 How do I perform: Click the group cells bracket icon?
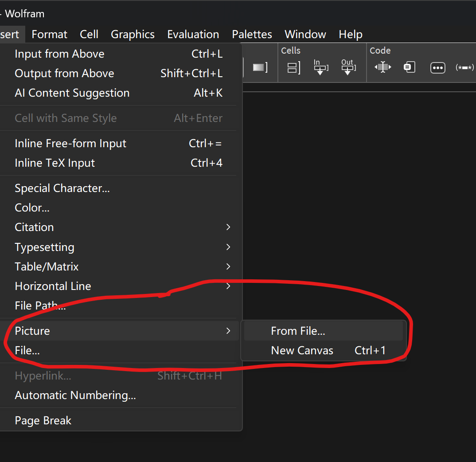(293, 67)
